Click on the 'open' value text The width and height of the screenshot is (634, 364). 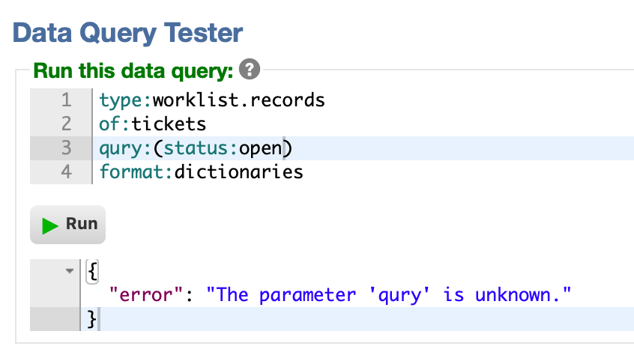(260, 148)
